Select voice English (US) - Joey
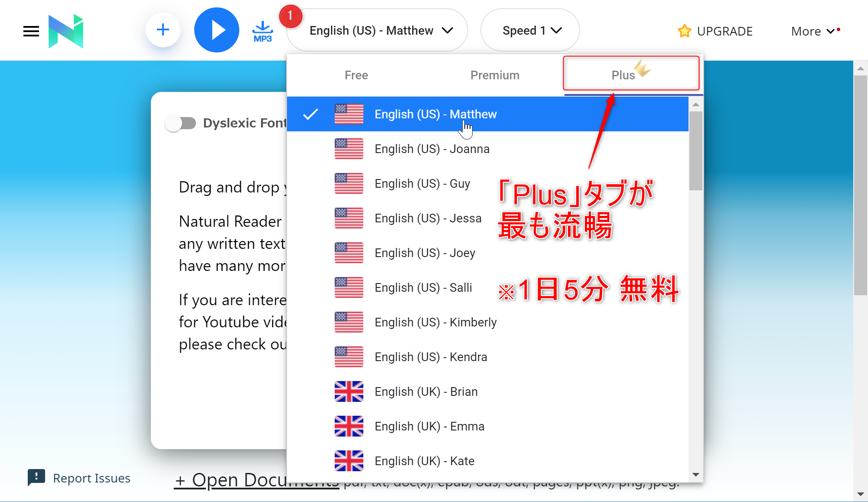The width and height of the screenshot is (868, 502). [487, 253]
